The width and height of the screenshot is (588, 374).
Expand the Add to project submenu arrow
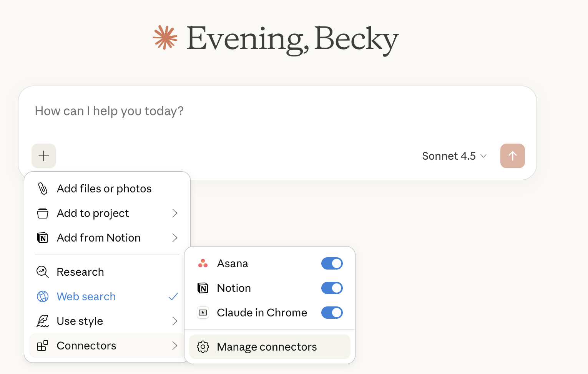[175, 213]
